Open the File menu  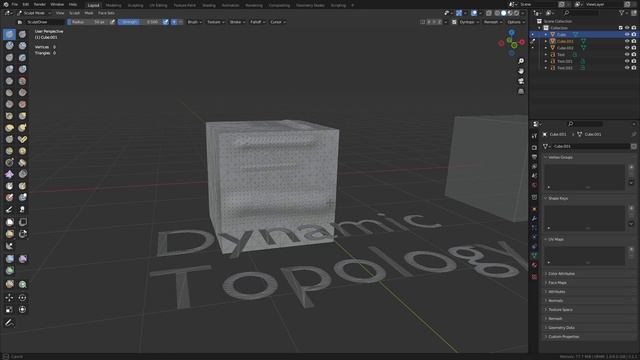[15, 4]
